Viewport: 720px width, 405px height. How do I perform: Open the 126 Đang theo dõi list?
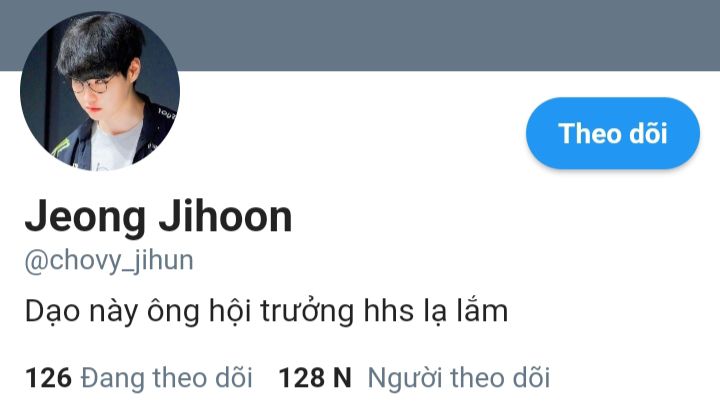(139, 378)
